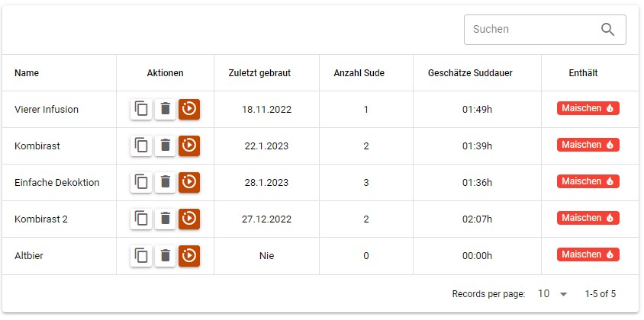Click the Geschätze Suddauer header
The image size is (644, 320).
point(470,73)
